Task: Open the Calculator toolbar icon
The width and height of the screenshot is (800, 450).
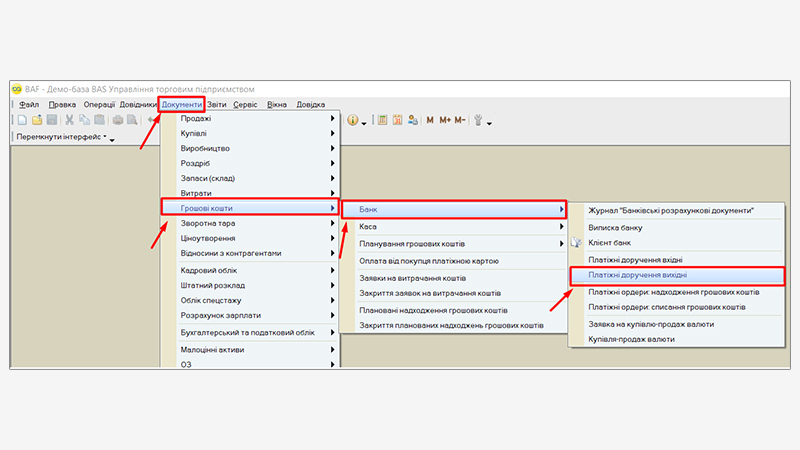Action: tap(382, 120)
